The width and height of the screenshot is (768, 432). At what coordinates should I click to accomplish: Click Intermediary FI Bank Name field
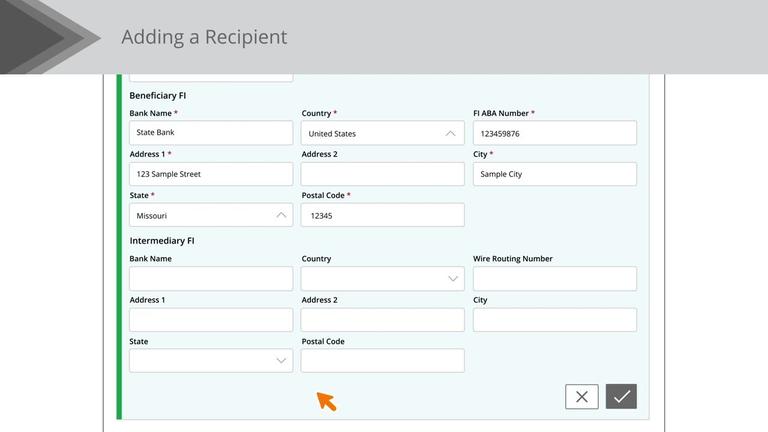tap(211, 279)
